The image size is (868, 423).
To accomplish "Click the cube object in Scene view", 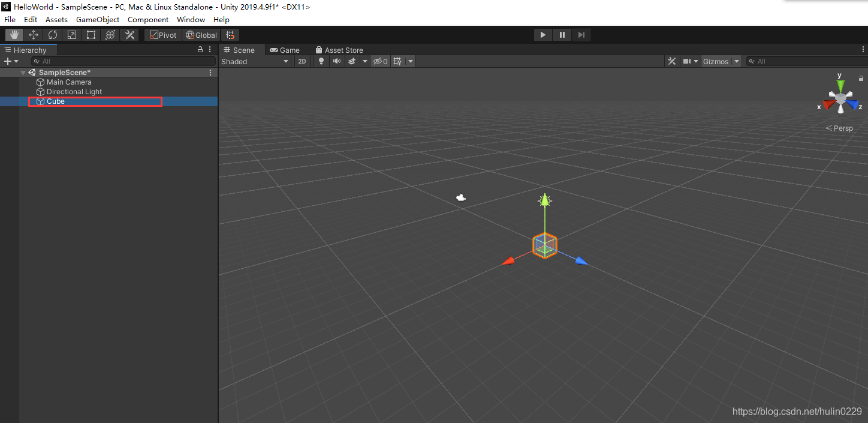I will (545, 245).
